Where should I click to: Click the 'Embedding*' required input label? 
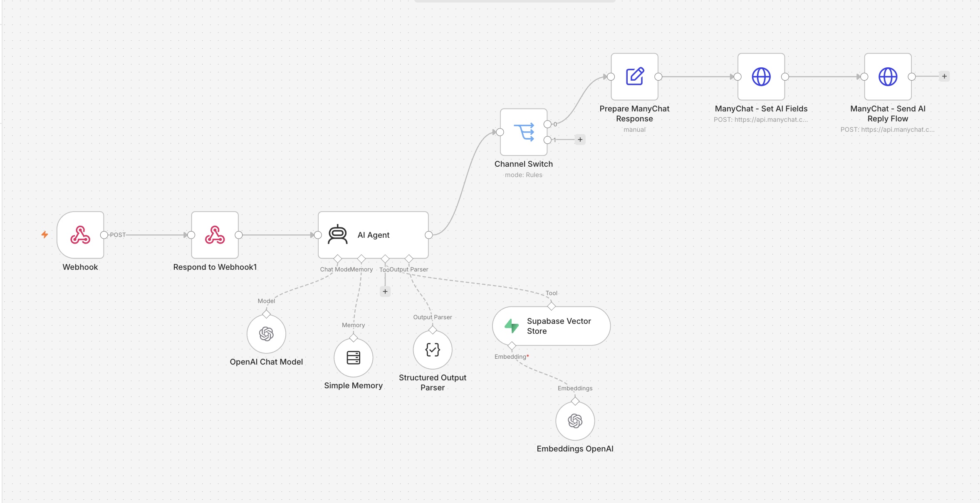pyautogui.click(x=512, y=357)
